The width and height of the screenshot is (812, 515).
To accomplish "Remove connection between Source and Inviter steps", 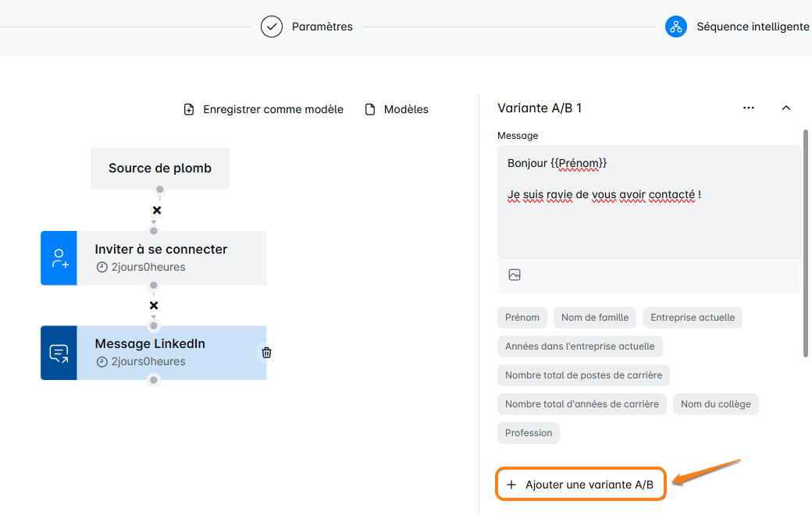I will [157, 211].
